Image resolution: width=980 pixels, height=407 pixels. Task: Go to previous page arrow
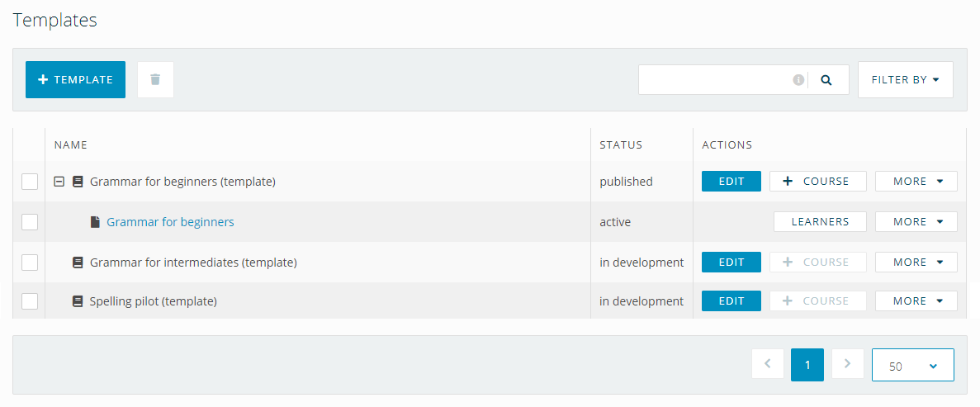tap(768, 364)
